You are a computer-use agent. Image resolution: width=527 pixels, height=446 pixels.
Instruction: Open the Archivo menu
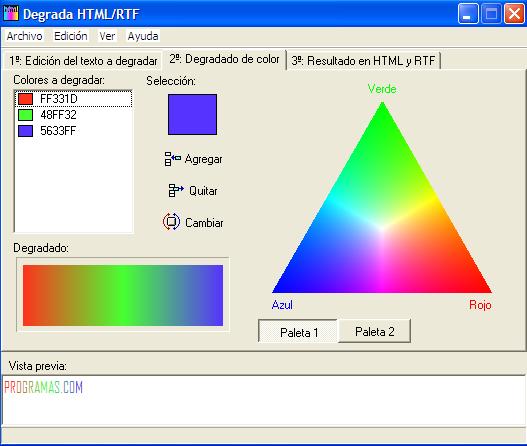(25, 36)
